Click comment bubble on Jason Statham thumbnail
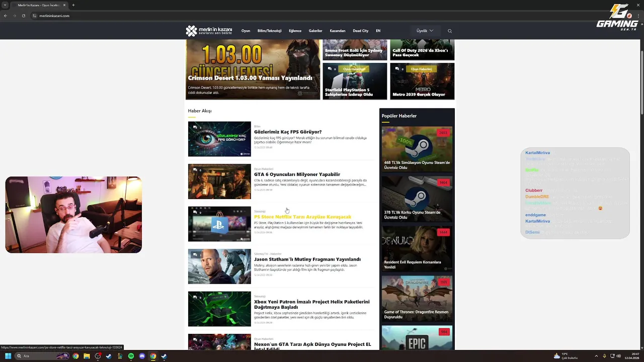The width and height of the screenshot is (644, 362). pos(195,255)
